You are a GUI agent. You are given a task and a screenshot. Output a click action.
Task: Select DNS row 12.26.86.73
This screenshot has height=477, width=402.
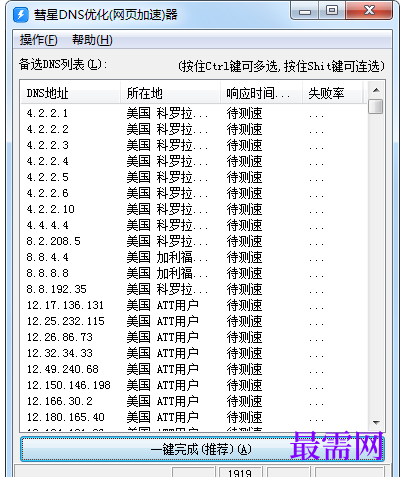coord(193,337)
